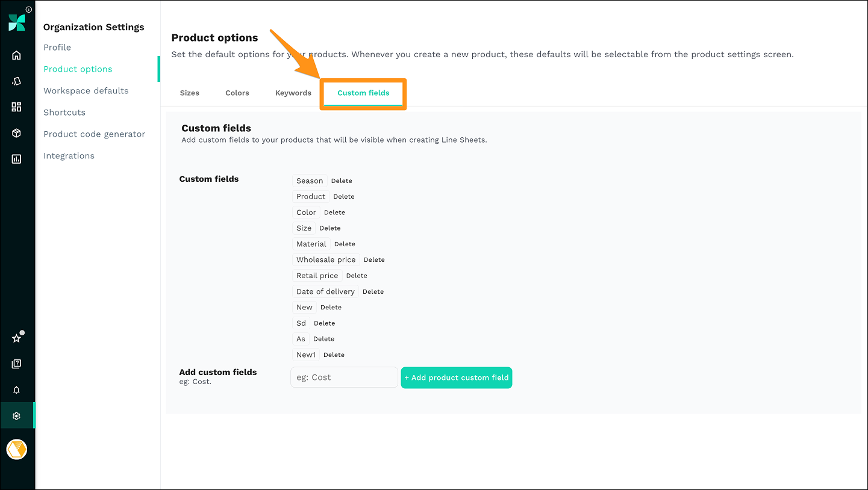Click the Size field tag

[x=304, y=228]
